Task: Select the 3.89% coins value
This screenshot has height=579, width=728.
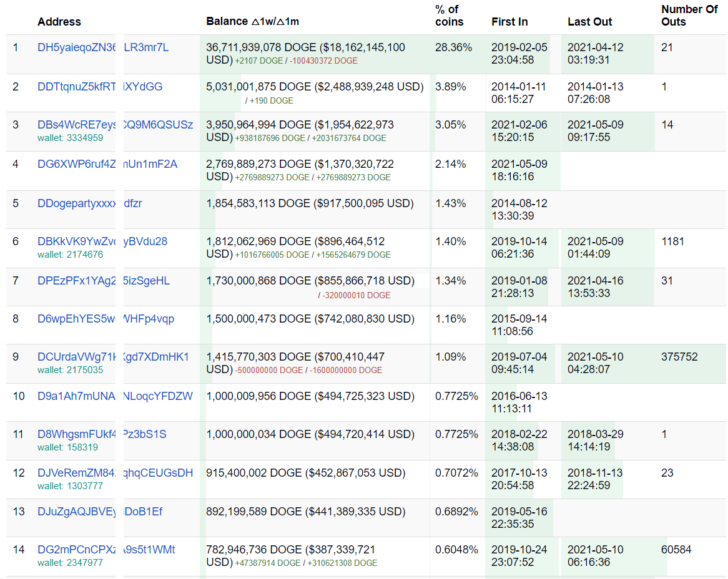Action: (450, 87)
